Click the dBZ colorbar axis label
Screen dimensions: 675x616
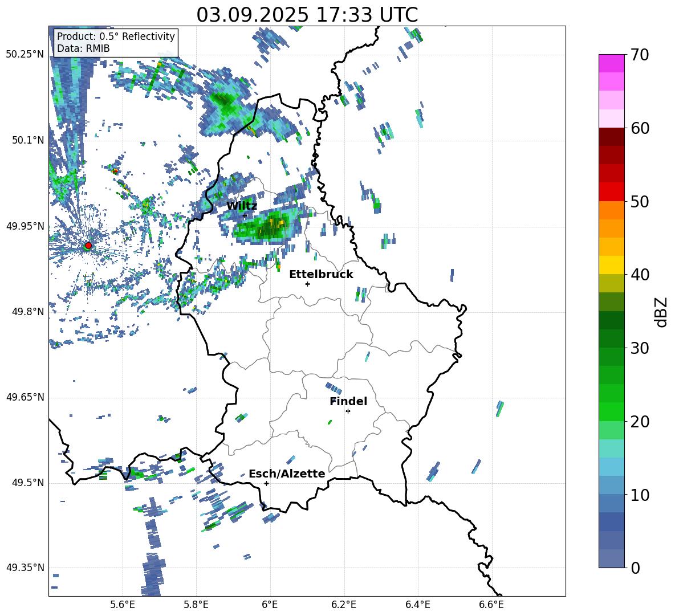662,312
